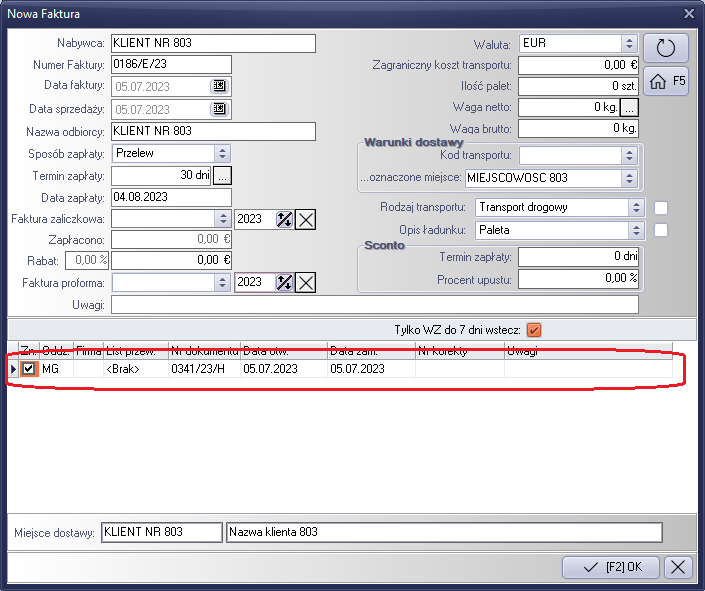
Task: Click percent icon next to Faktura zaliczkowa
Action: click(284, 219)
